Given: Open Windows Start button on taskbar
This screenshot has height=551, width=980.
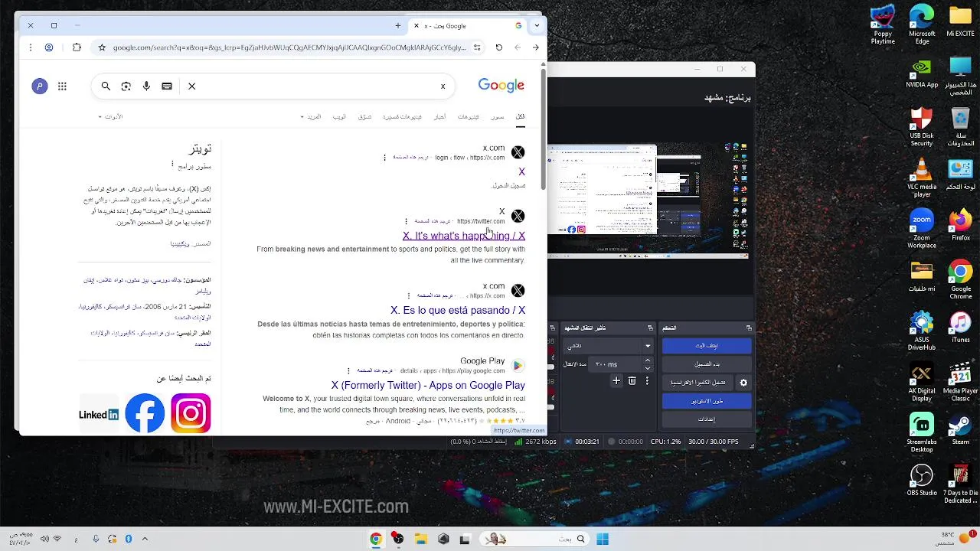Looking at the screenshot, I should tap(603, 540).
